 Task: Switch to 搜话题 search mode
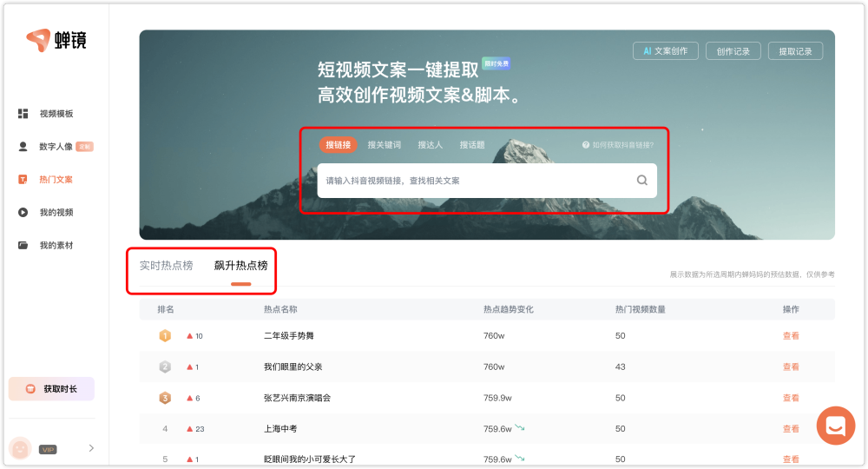pyautogui.click(x=472, y=145)
